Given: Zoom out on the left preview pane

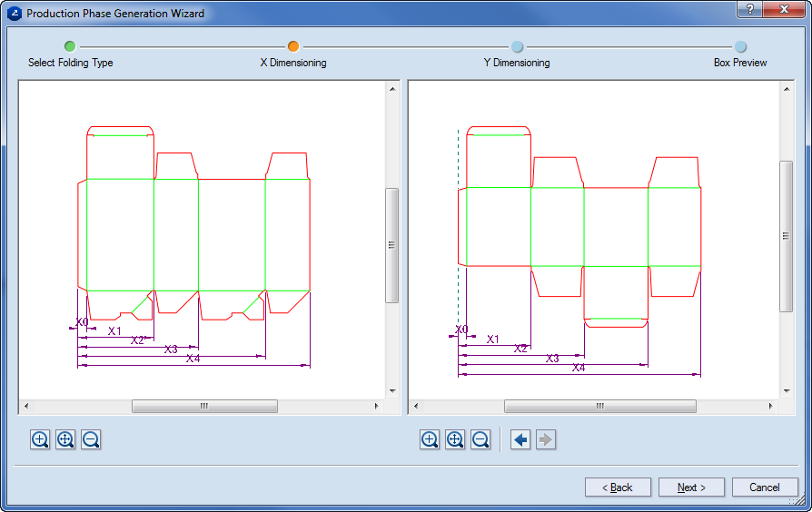Looking at the screenshot, I should point(91,440).
